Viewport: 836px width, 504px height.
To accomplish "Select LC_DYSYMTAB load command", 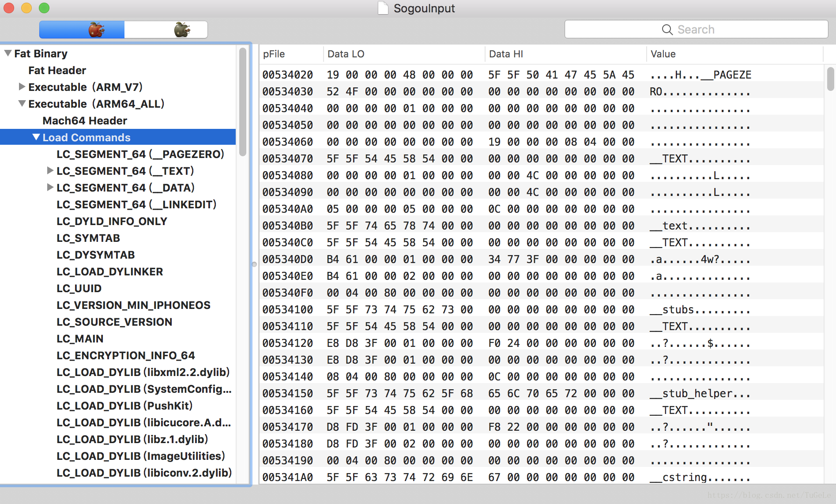I will [x=96, y=255].
